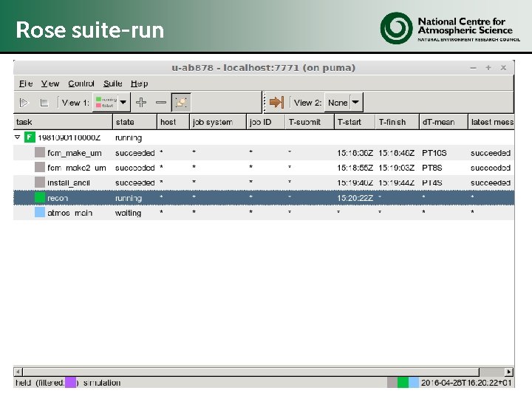Sort by the job ID column header
The width and height of the screenshot is (532, 399).
pos(266,122)
